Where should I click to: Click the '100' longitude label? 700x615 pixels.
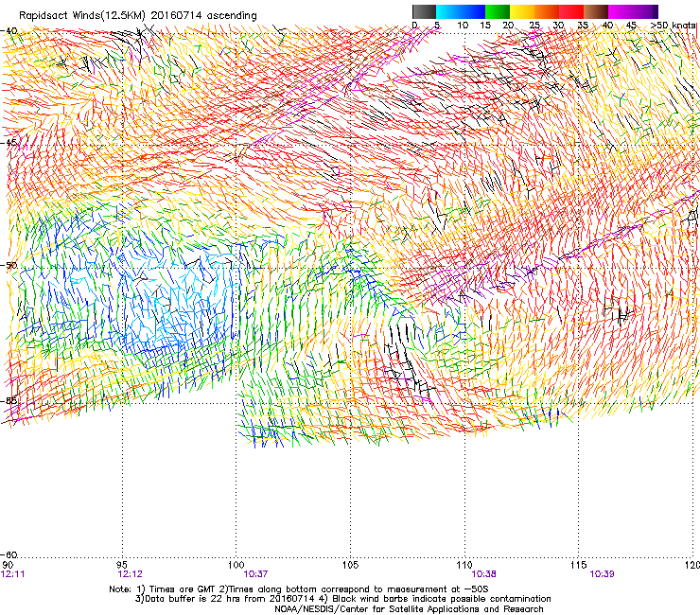coord(236,565)
